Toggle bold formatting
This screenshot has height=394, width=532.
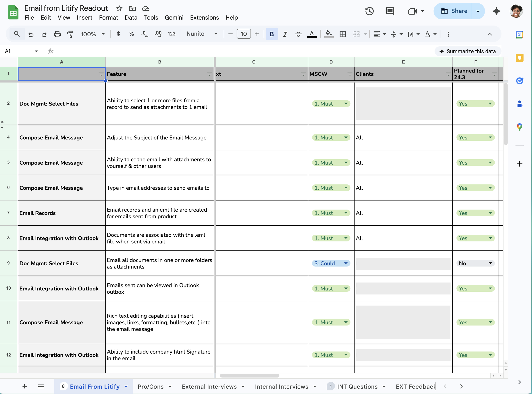point(272,34)
